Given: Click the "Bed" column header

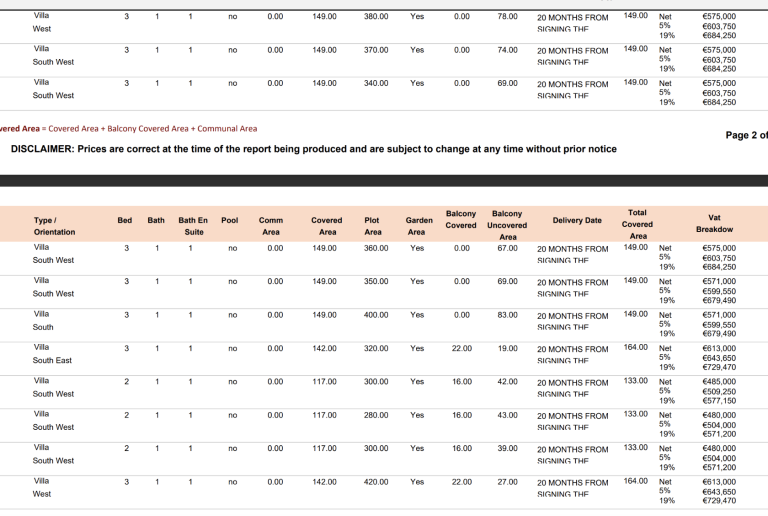Looking at the screenshot, I should point(125,220).
